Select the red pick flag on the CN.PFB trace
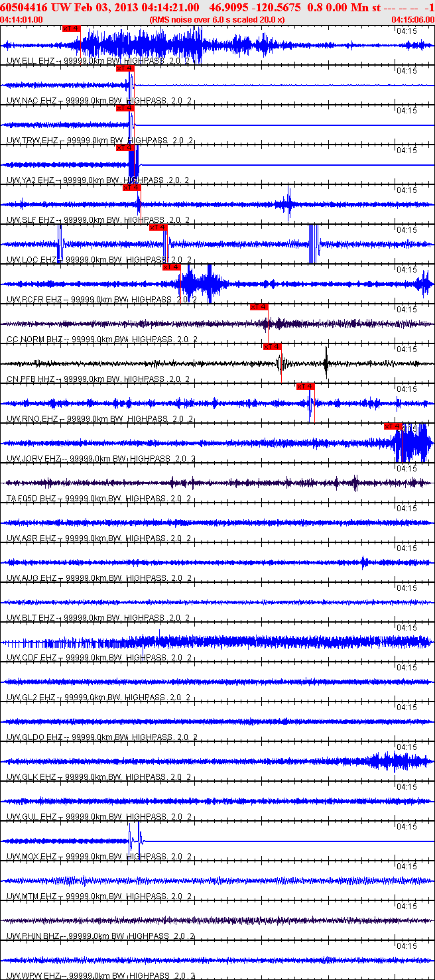Image resolution: width=435 pixels, height=980 pixels. 272,347
